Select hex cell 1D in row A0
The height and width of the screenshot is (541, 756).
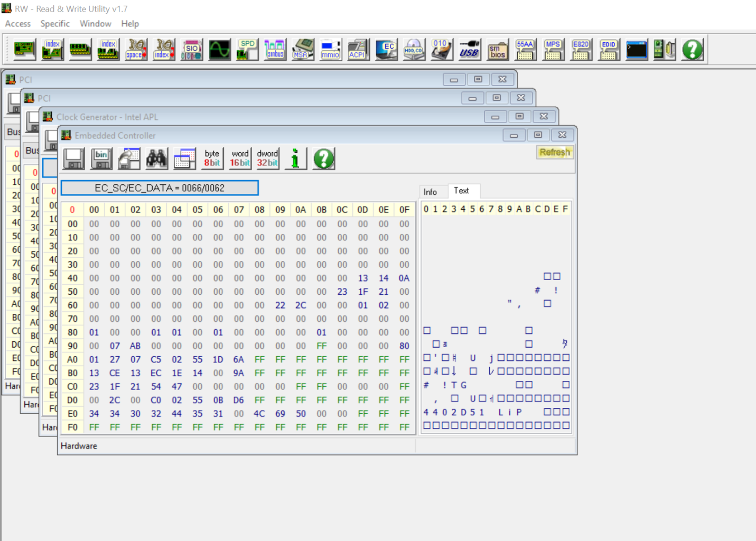(218, 359)
